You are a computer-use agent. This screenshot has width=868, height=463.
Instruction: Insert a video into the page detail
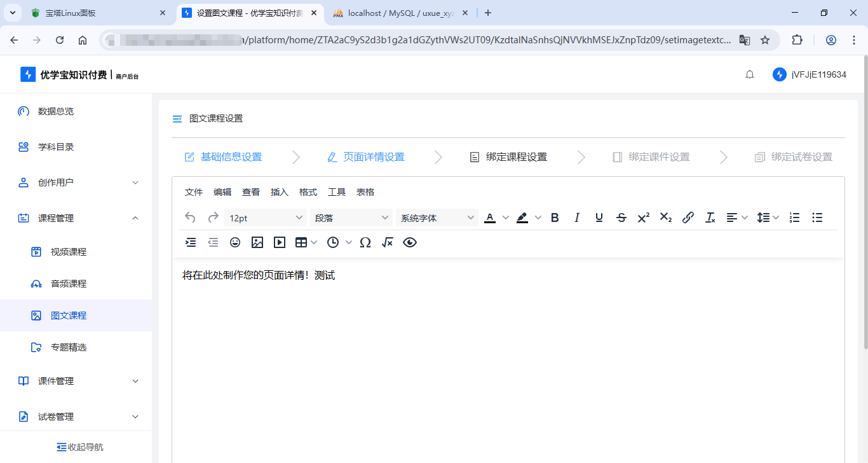point(279,242)
